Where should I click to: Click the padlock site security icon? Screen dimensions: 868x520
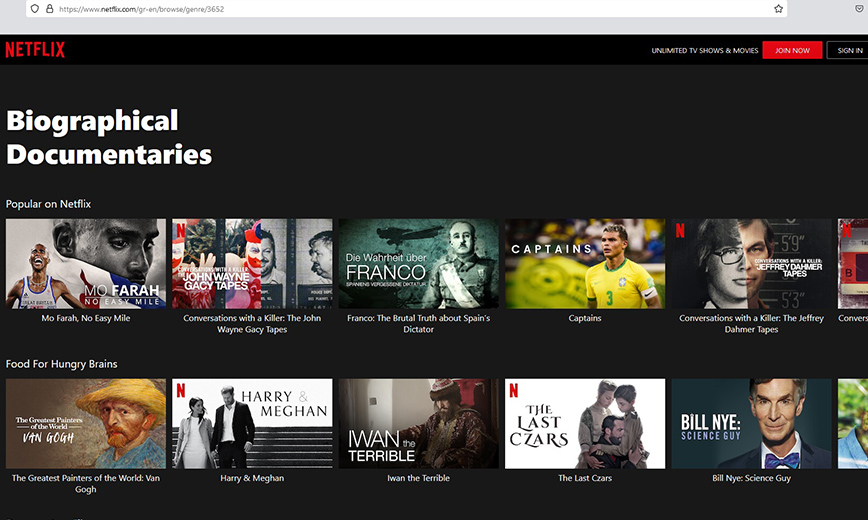50,9
